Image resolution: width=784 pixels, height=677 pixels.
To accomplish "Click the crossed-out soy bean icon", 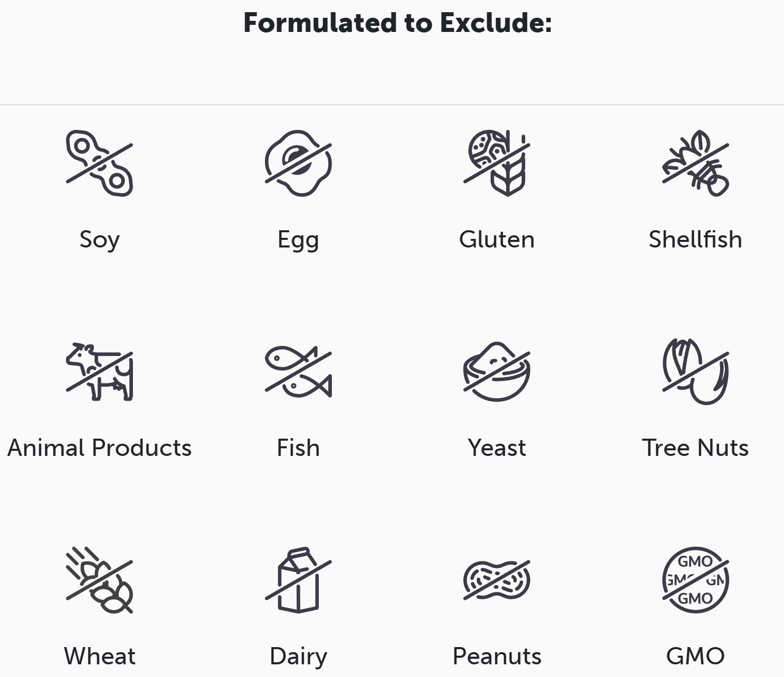I will click(x=99, y=163).
